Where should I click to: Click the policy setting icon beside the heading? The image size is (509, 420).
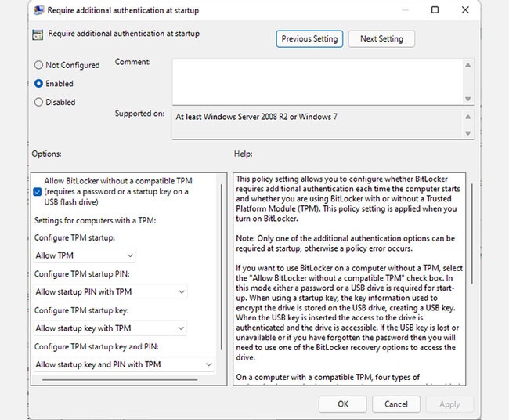pyautogui.click(x=38, y=34)
